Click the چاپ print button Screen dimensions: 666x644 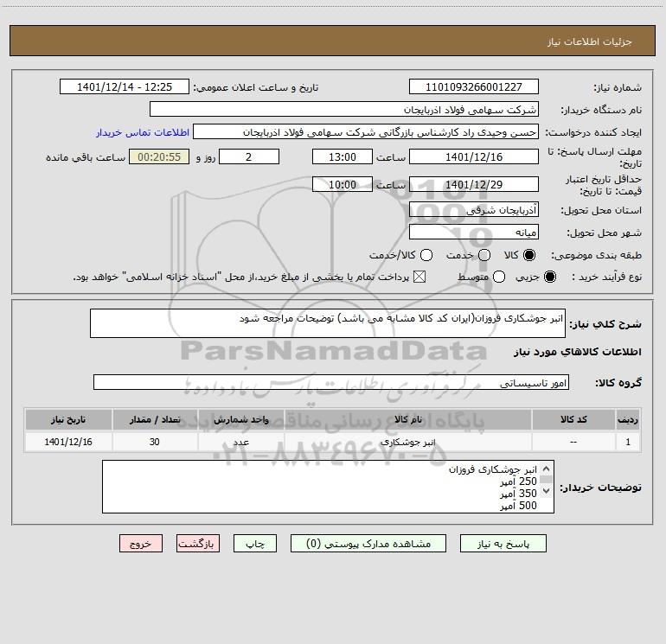click(x=255, y=544)
